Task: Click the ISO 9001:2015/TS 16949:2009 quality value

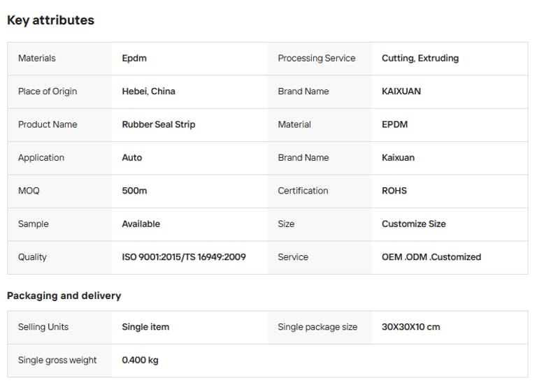Action: (x=184, y=257)
